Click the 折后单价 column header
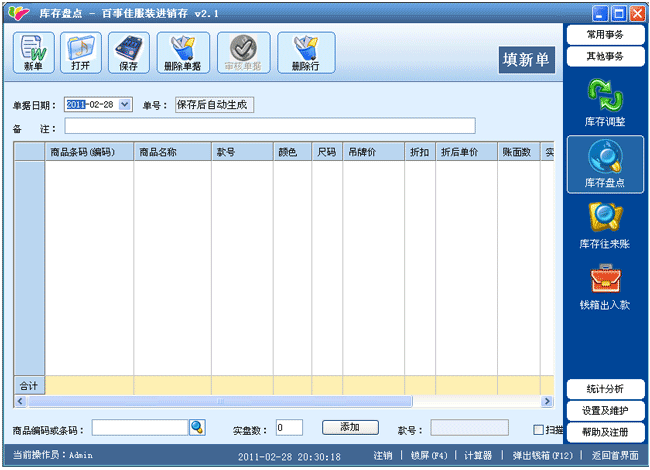This screenshot has height=470, width=650. [x=466, y=152]
